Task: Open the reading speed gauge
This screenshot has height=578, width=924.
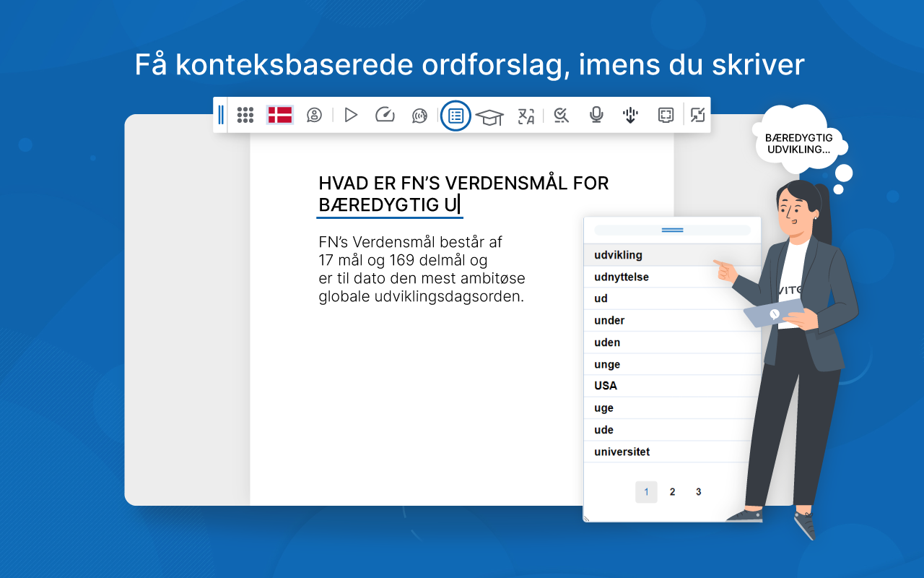Action: [385, 115]
